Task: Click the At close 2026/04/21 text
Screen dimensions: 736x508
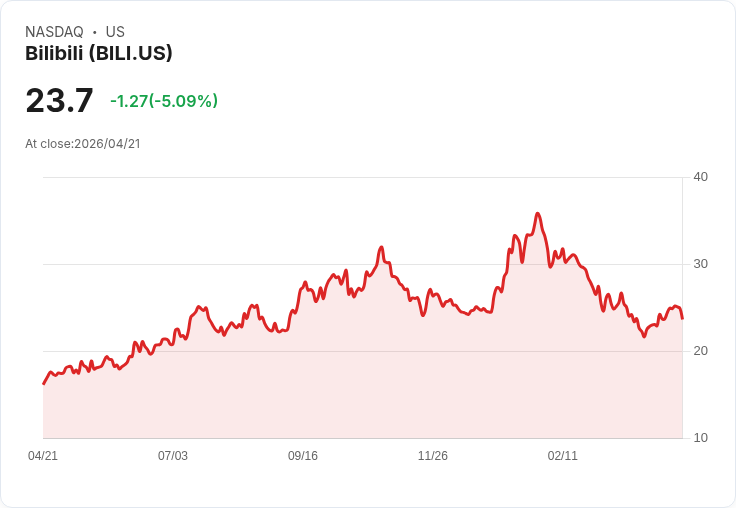Action: 83,144
